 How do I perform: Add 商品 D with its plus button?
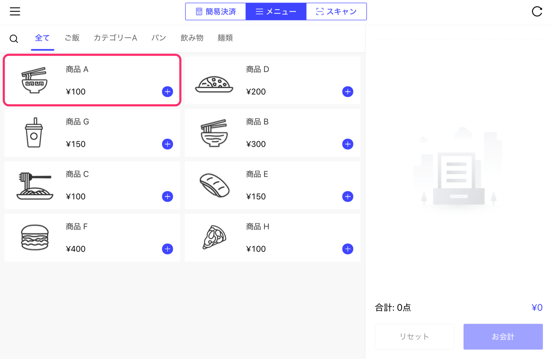coord(347,92)
